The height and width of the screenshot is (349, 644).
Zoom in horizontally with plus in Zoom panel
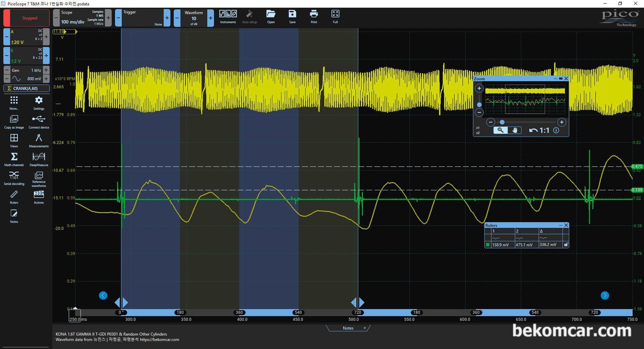point(562,122)
